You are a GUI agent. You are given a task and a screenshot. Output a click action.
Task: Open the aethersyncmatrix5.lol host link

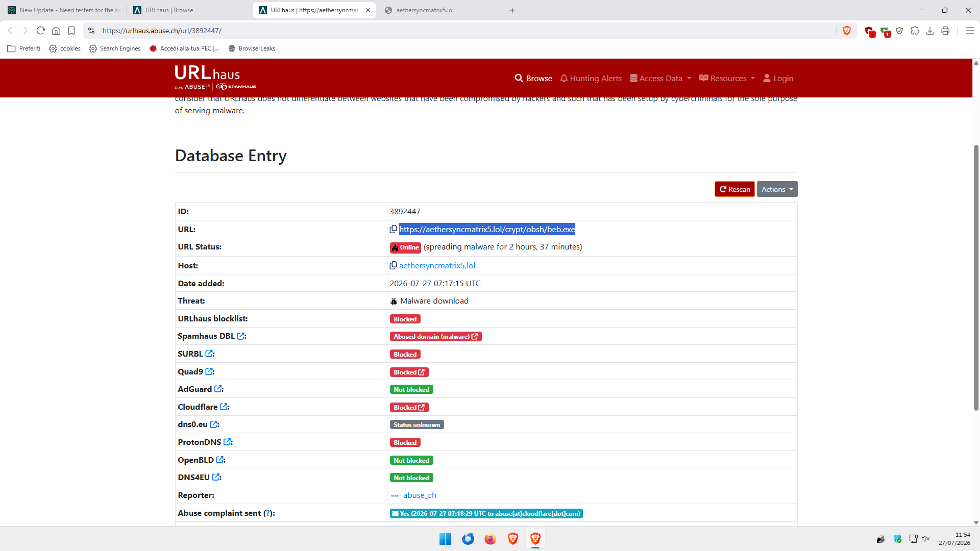tap(437, 265)
